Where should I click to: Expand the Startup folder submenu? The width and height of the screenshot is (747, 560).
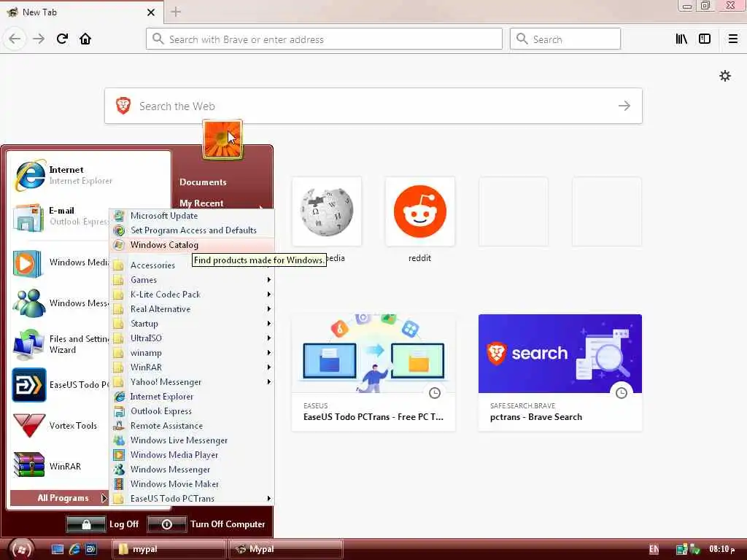193,324
